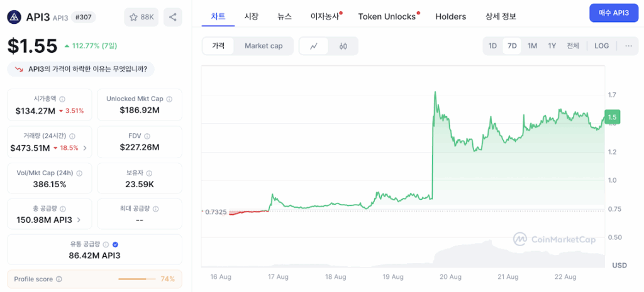Click the $227.26M FDV value
644x292 pixels.
(x=140, y=147)
